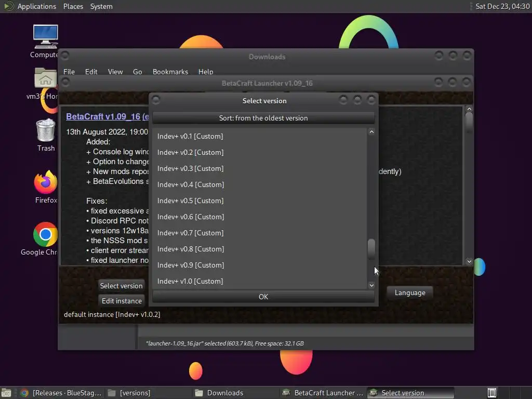This screenshot has height=399, width=532.
Task: Select Indev+ v0.7 [Custom] in version list
Action: pyautogui.click(x=260, y=233)
